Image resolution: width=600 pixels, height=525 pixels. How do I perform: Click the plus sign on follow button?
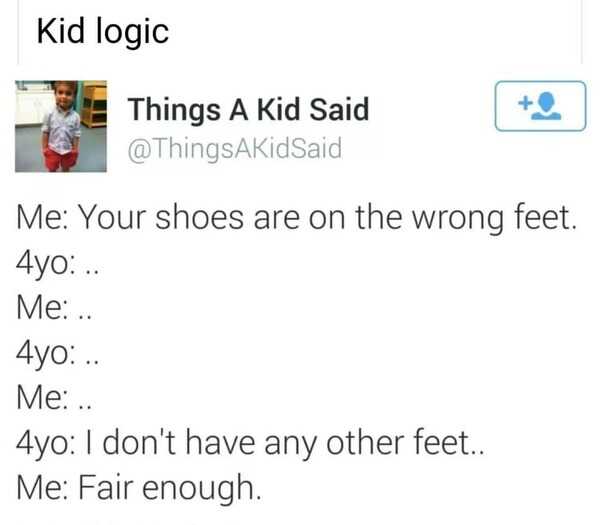pyautogui.click(x=523, y=104)
